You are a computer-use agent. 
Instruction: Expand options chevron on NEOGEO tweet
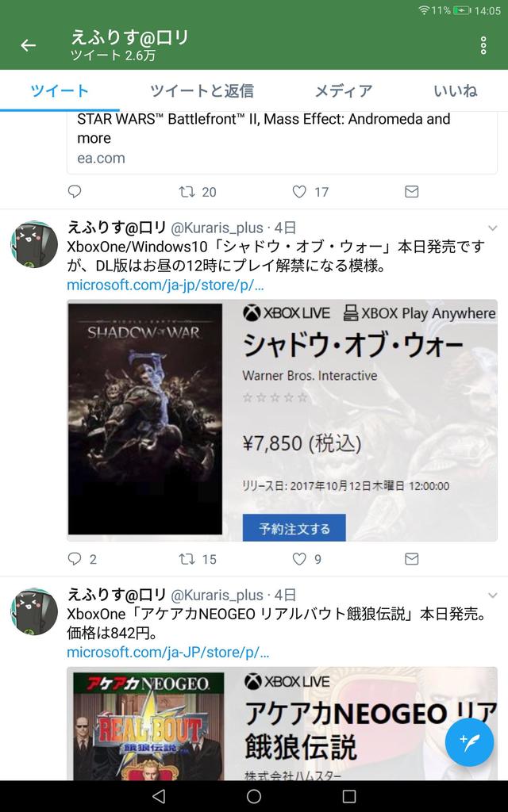[x=492, y=596]
